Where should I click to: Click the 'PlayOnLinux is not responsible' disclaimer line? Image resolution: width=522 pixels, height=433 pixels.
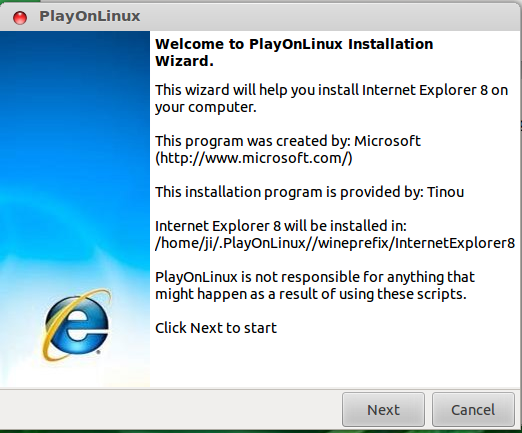tap(315, 277)
